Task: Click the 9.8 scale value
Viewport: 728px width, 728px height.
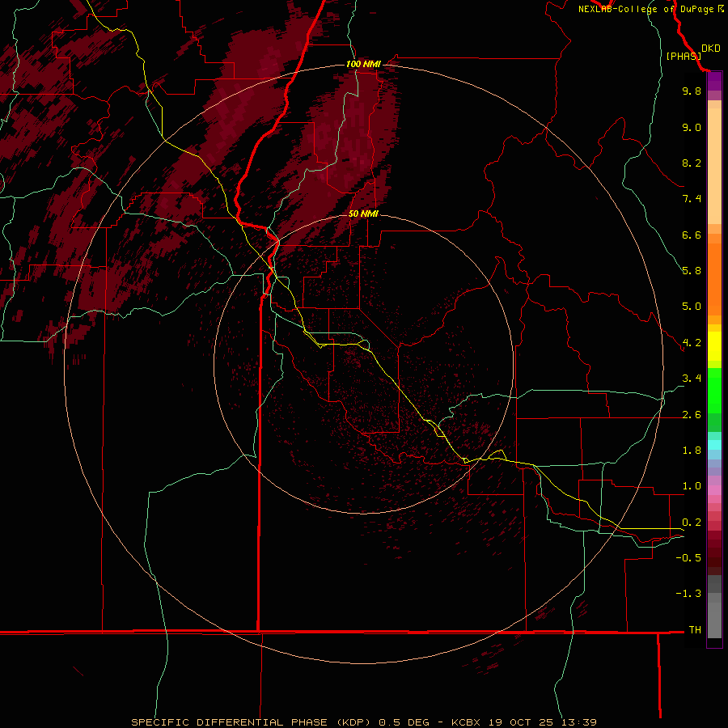Action: click(x=692, y=91)
